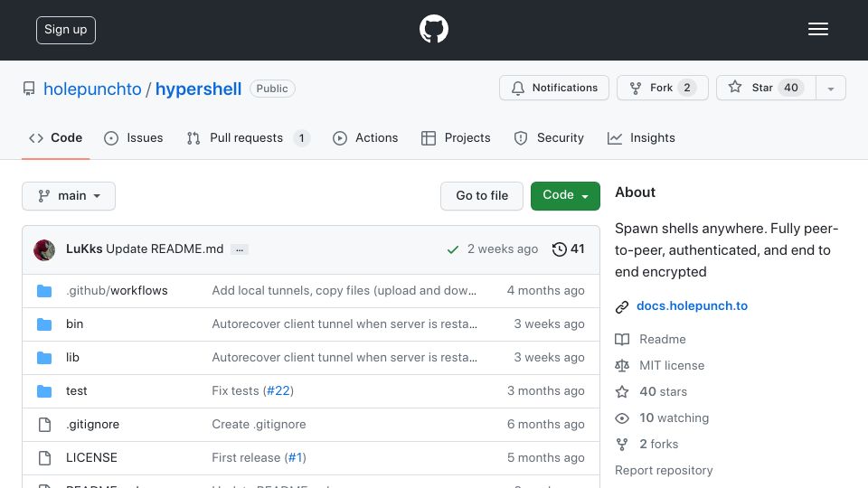Viewport: 868px width, 488px height.
Task: Switch to the Code tab
Action: (55, 137)
